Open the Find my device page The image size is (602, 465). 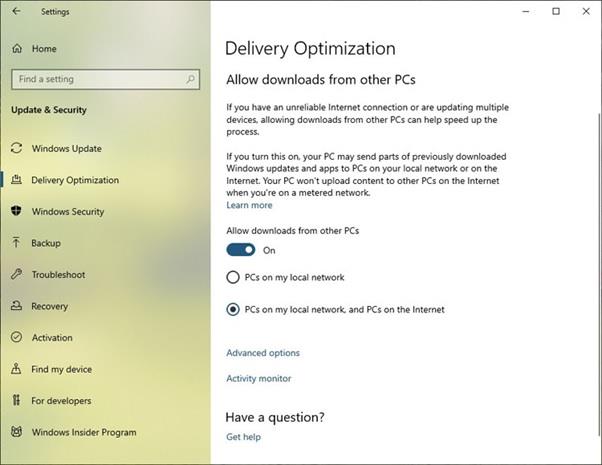coord(61,370)
